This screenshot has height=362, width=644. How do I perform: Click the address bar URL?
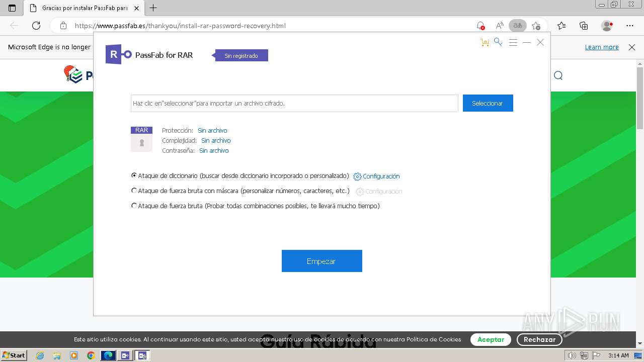180,26
